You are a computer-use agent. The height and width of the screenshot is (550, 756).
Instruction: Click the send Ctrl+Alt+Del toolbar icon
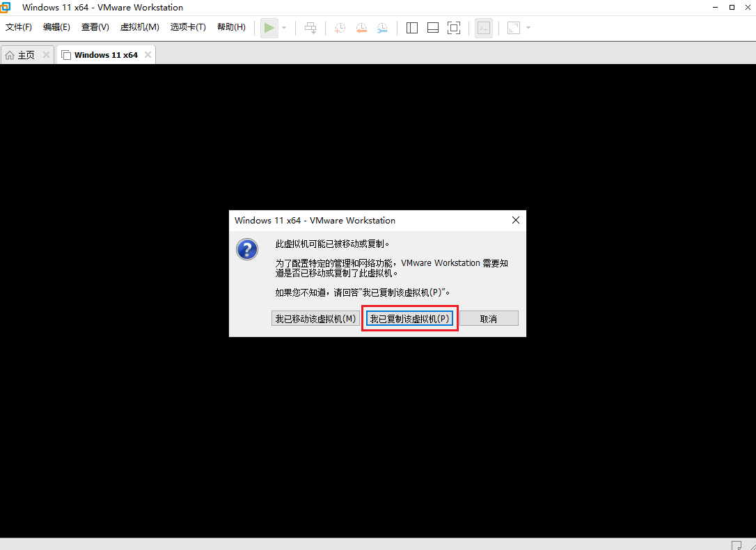310,28
